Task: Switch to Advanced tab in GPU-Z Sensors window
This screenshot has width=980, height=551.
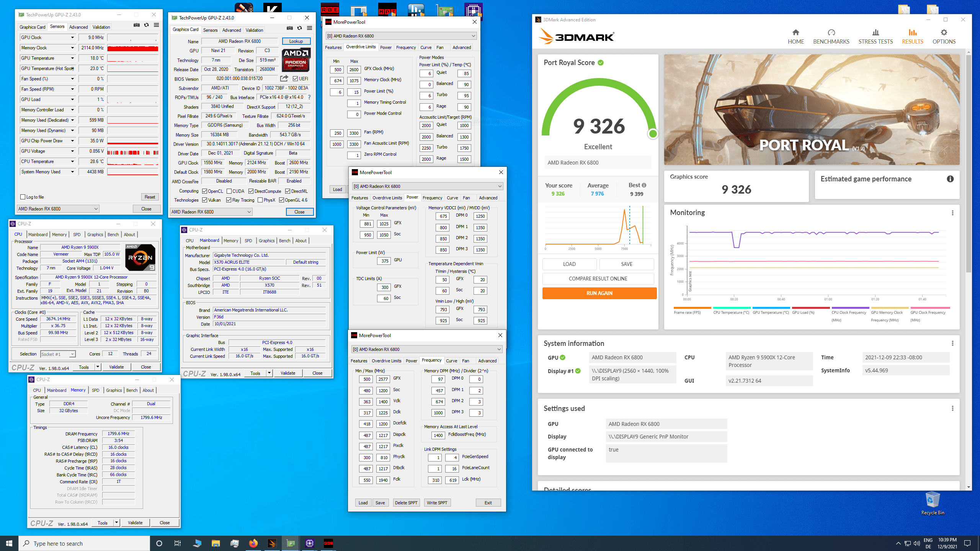Action: pos(78,27)
